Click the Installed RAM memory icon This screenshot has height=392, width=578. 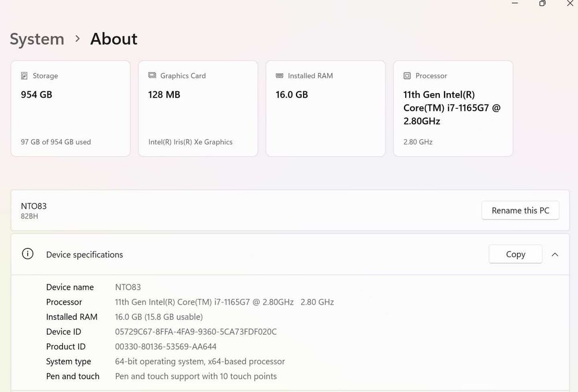click(x=280, y=76)
